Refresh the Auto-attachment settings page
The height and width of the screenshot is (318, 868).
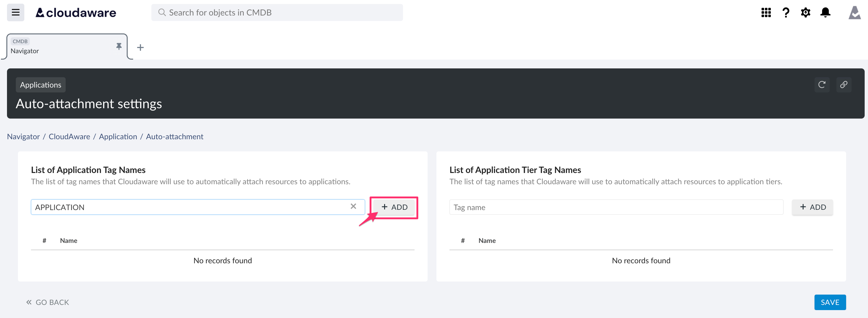(x=822, y=84)
